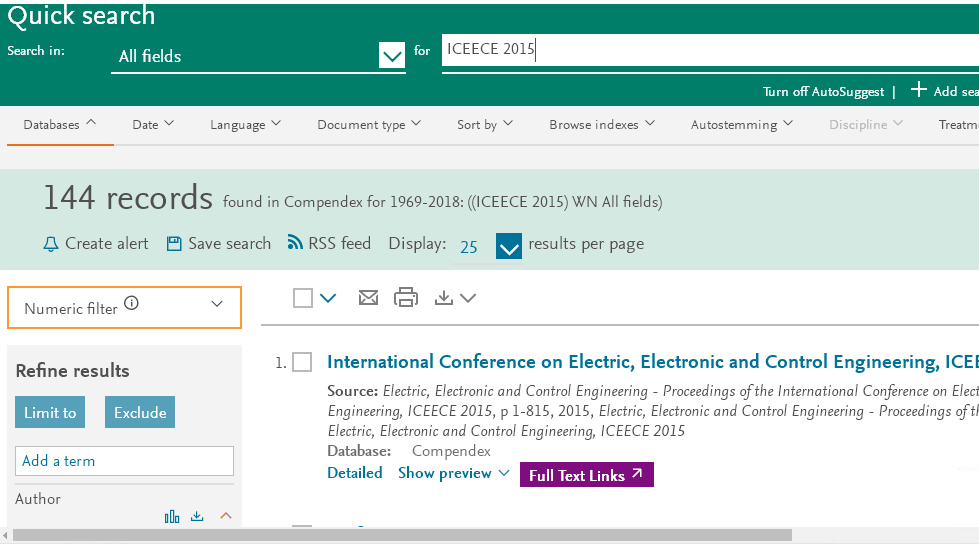The width and height of the screenshot is (979, 545).
Task: Open the Date filter menu
Action: (x=153, y=124)
